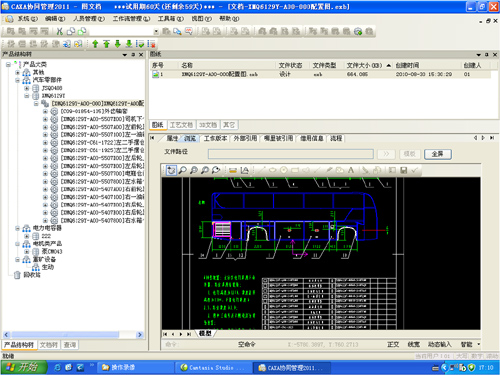Click the Windows 开始 start button

pos(23,367)
